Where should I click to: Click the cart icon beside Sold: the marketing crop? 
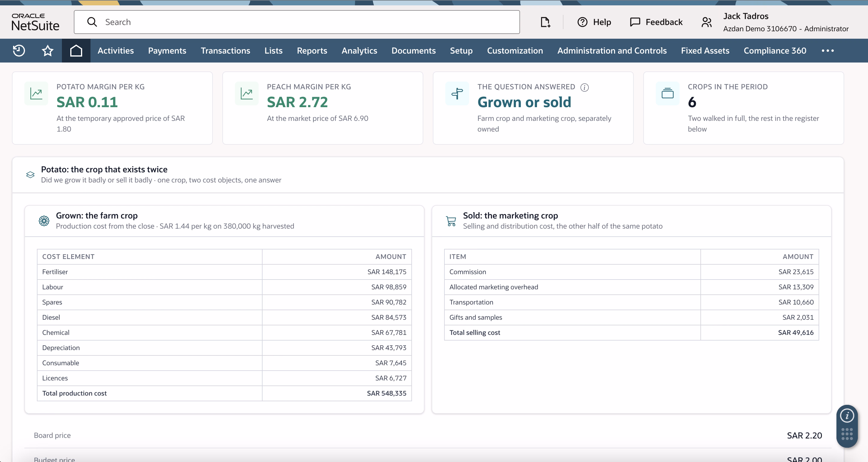coord(451,221)
